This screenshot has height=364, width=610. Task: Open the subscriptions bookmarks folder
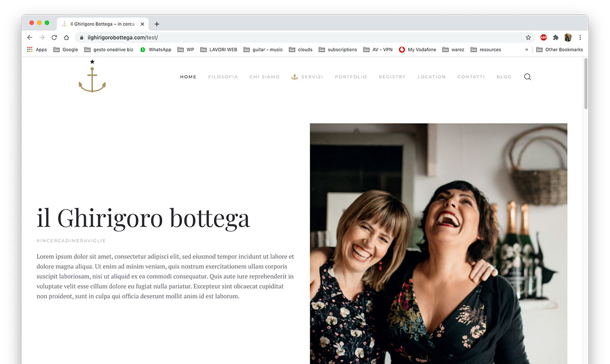[x=338, y=50]
